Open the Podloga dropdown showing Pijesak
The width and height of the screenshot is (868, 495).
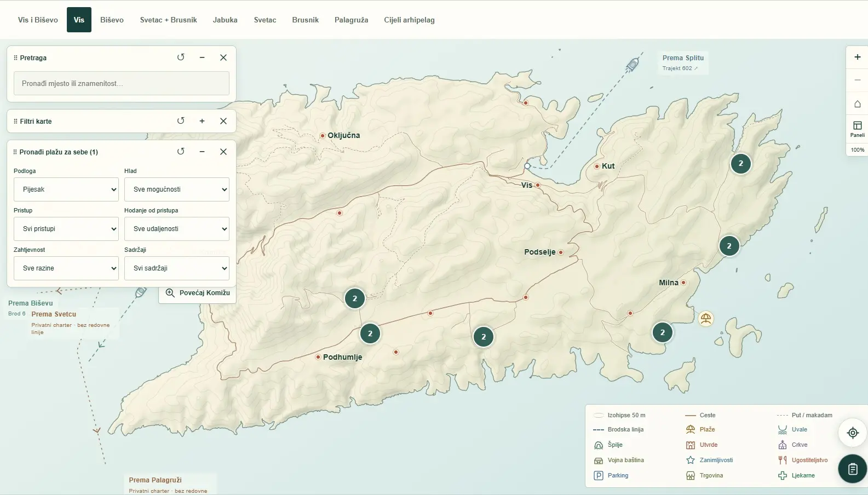[66, 189]
